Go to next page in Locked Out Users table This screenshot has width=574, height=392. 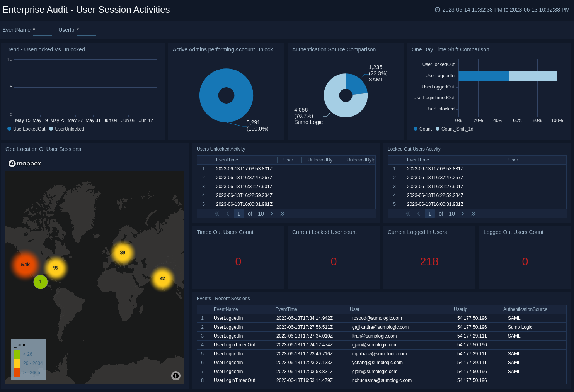pyautogui.click(x=463, y=214)
